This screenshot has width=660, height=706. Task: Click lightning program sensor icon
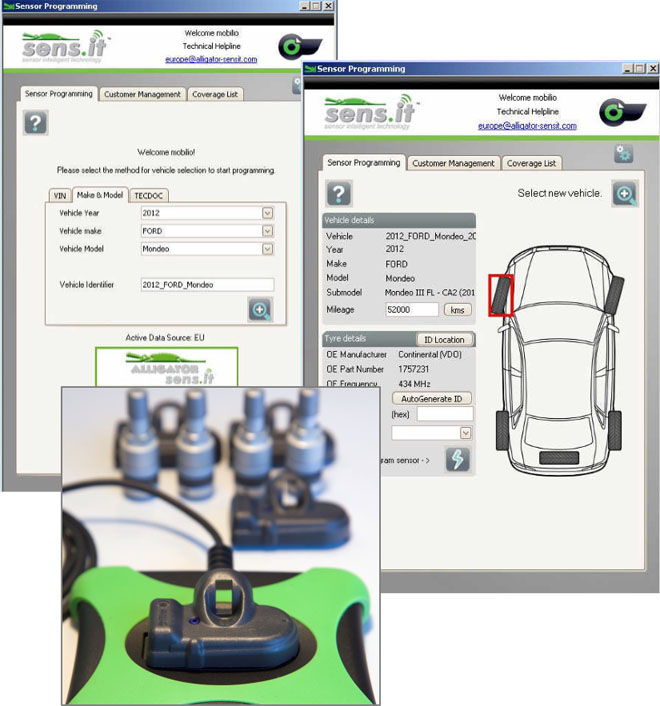click(x=457, y=460)
